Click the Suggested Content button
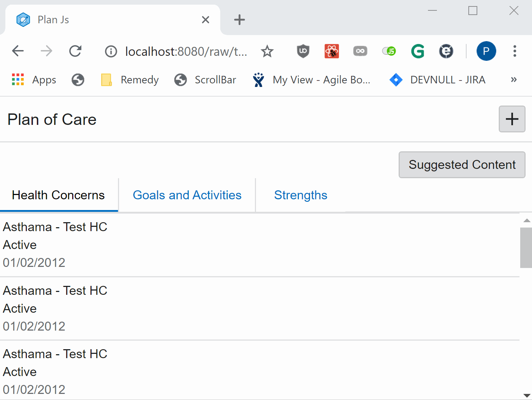532x400 pixels. 462,165
